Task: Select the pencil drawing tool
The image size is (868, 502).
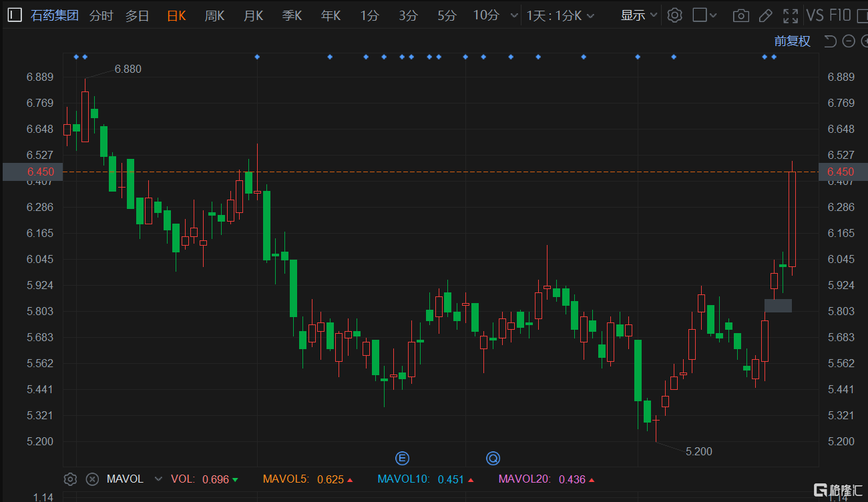Action: (766, 15)
